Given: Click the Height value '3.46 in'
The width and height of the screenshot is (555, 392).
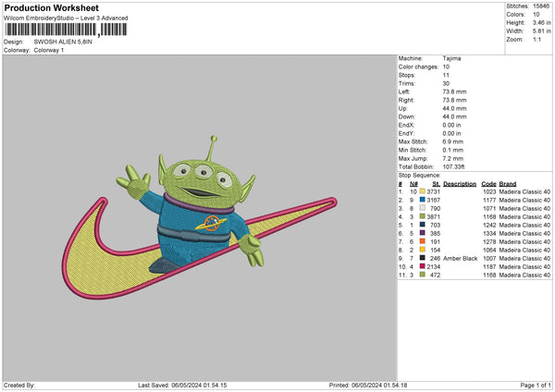Looking at the screenshot, I should coord(541,22).
